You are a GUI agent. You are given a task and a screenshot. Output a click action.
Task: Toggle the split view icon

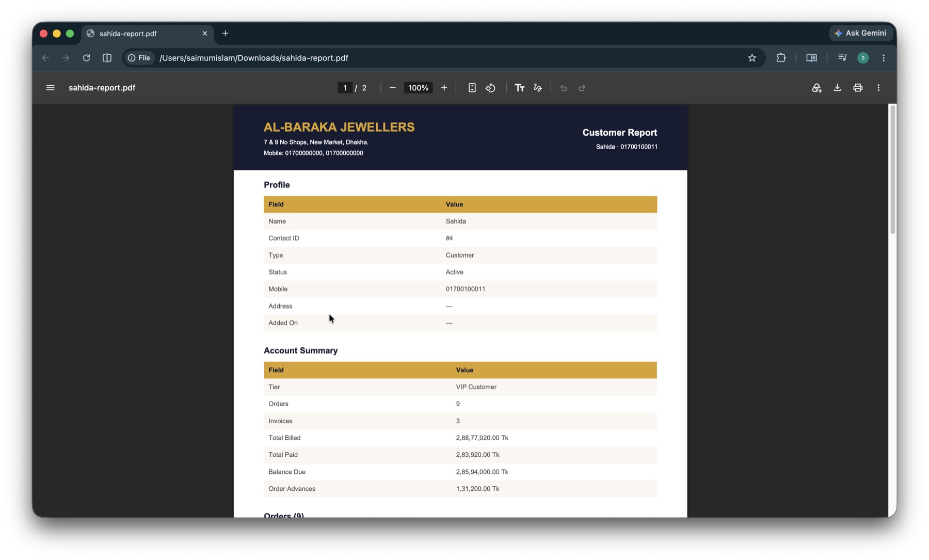[x=107, y=58]
